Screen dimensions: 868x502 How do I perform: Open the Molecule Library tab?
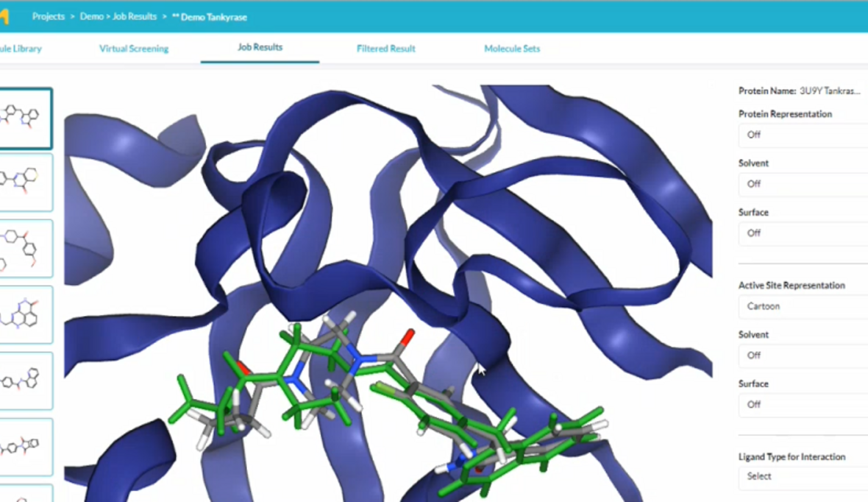tap(21, 49)
